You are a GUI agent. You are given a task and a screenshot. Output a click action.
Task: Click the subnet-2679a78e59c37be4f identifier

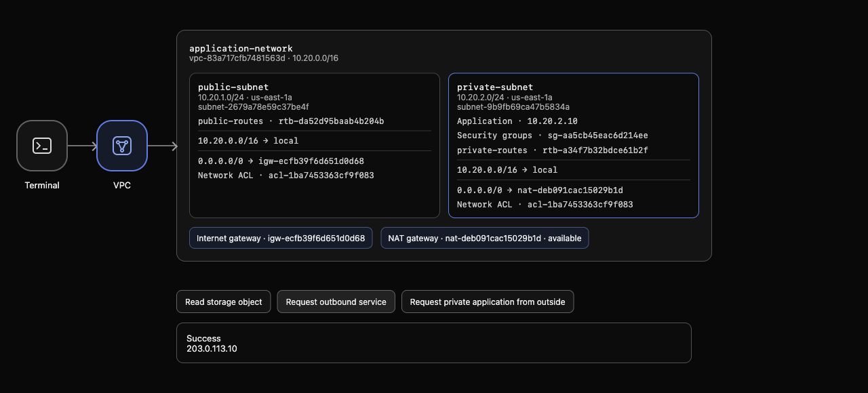click(254, 107)
